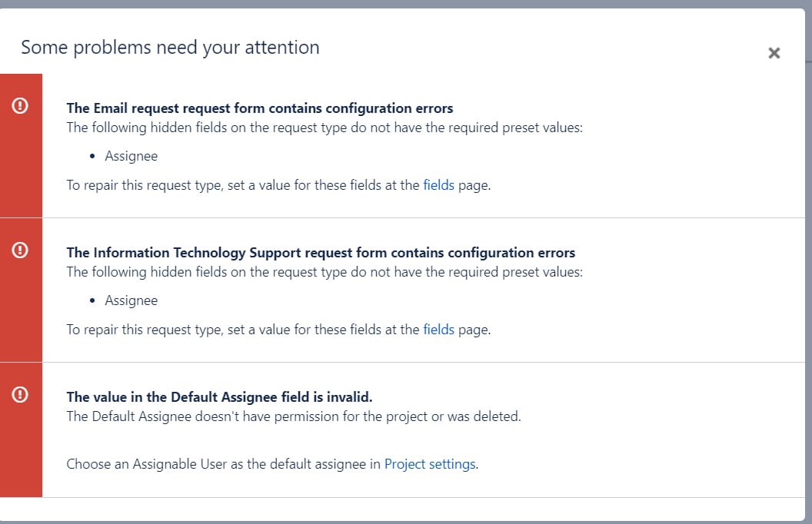Viewport: 812px width, 524px height.
Task: Click the Information Technology Support error heading
Action: [x=321, y=253]
